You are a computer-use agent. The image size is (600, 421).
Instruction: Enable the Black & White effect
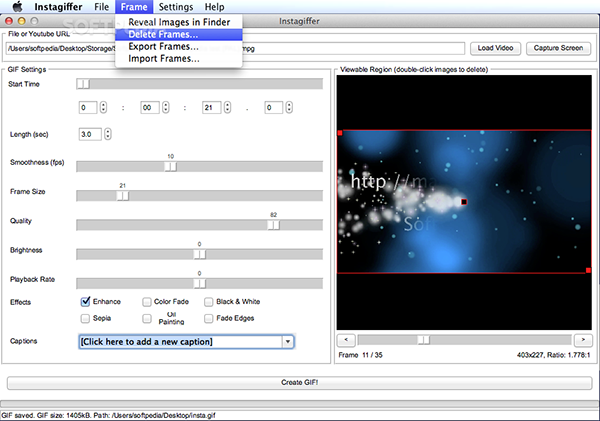pos(208,302)
